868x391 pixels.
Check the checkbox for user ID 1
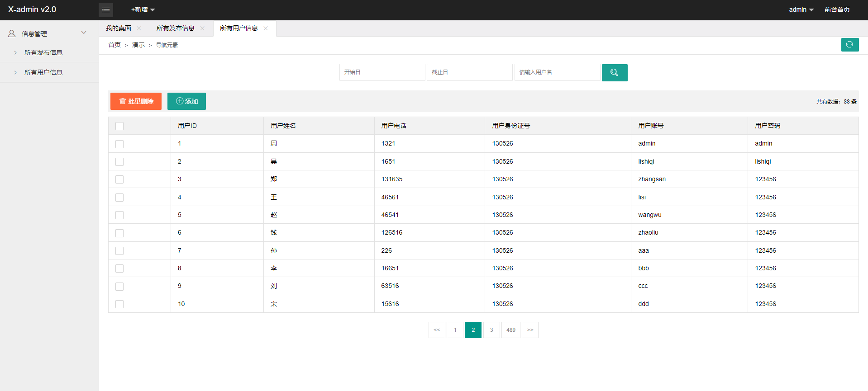119,144
